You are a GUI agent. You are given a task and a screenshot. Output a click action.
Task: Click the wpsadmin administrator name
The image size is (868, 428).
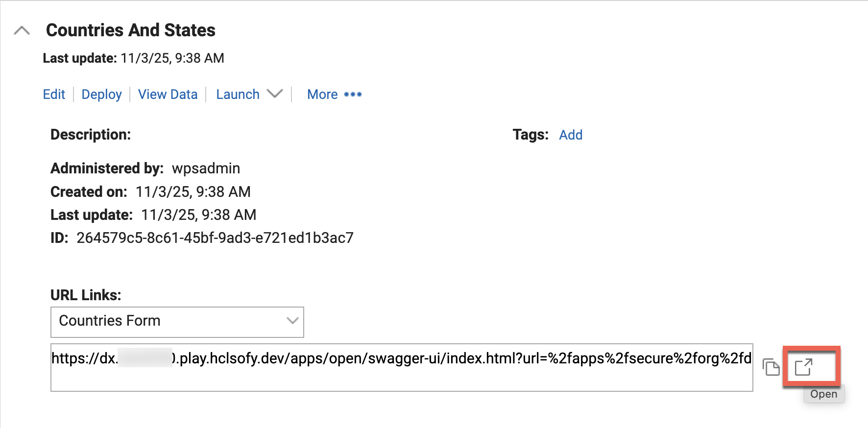pyautogui.click(x=206, y=168)
